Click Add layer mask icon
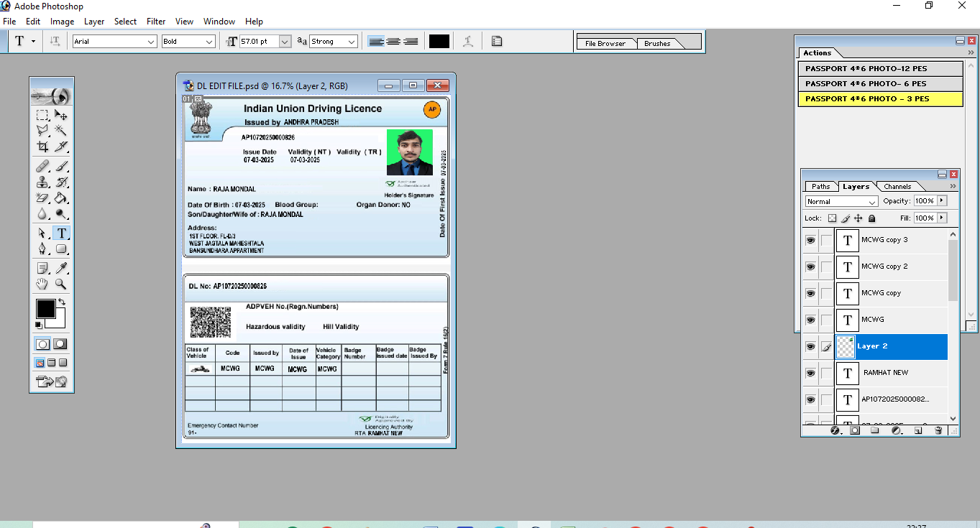The image size is (980, 528). tap(855, 430)
